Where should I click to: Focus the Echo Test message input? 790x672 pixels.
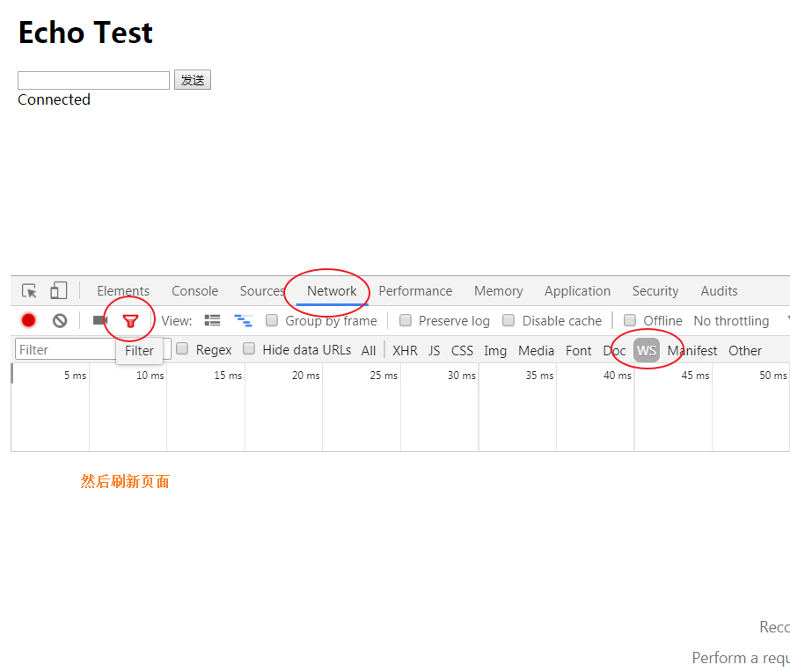point(94,81)
